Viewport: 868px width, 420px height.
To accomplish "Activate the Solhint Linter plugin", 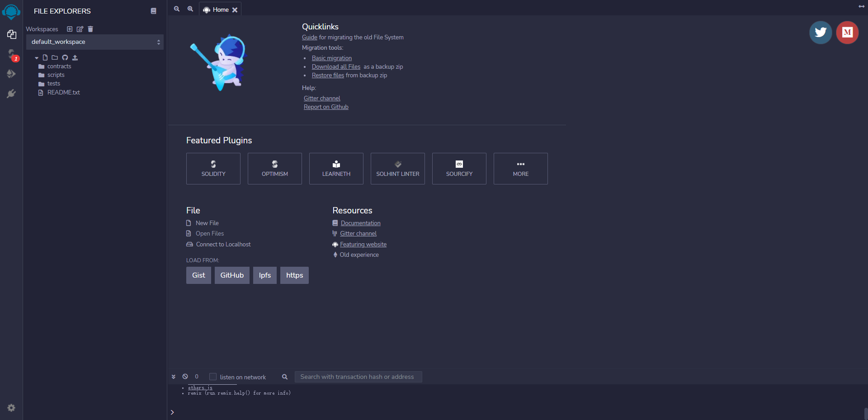I will point(398,169).
